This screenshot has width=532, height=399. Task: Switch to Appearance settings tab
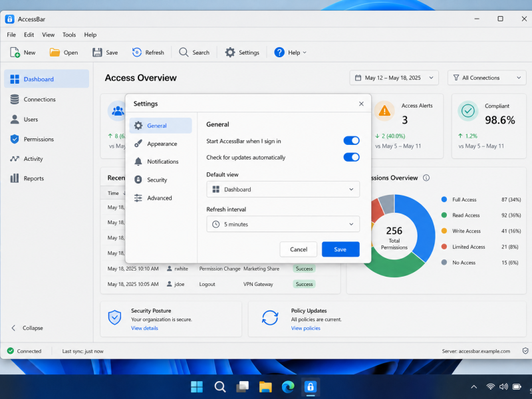[x=160, y=144]
